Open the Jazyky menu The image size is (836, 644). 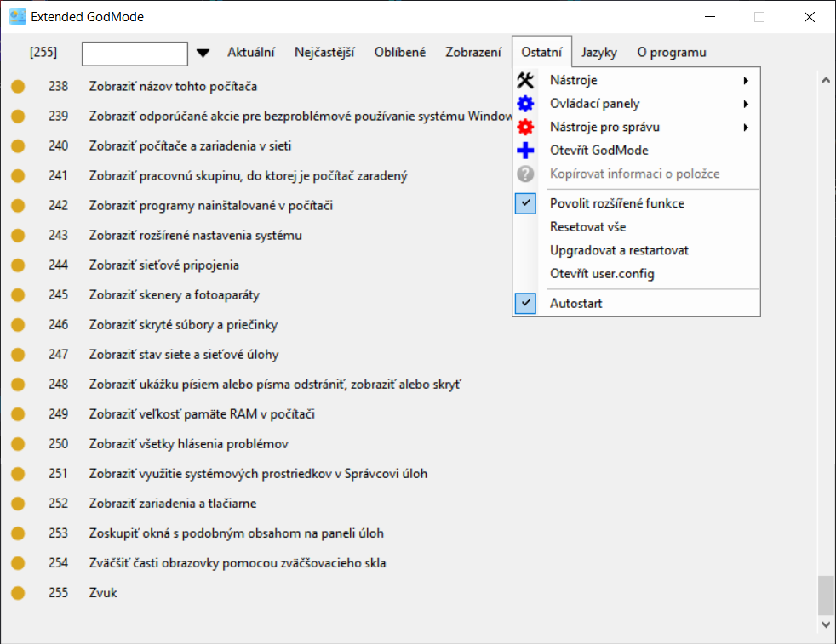tap(599, 53)
